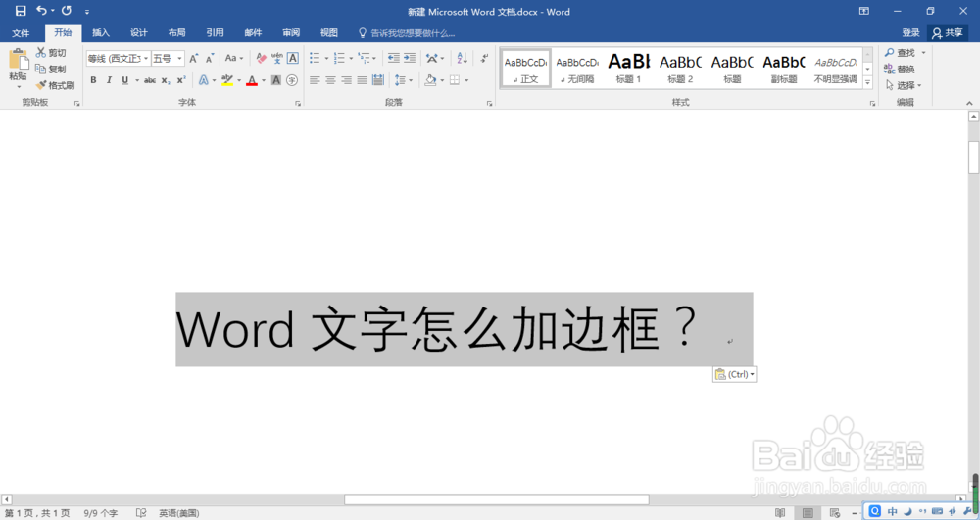980x520 pixels.
Task: Switch to the 布局 tab
Action: point(176,33)
